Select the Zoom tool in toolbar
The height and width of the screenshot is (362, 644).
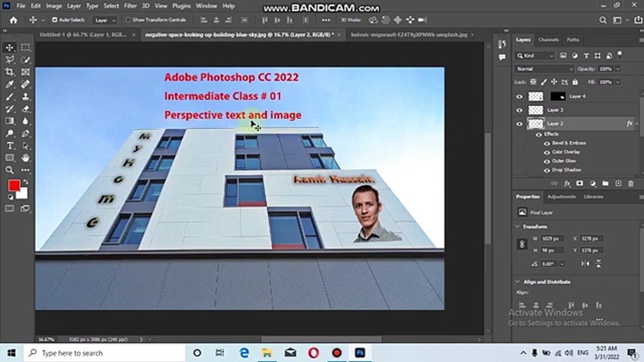(x=10, y=170)
